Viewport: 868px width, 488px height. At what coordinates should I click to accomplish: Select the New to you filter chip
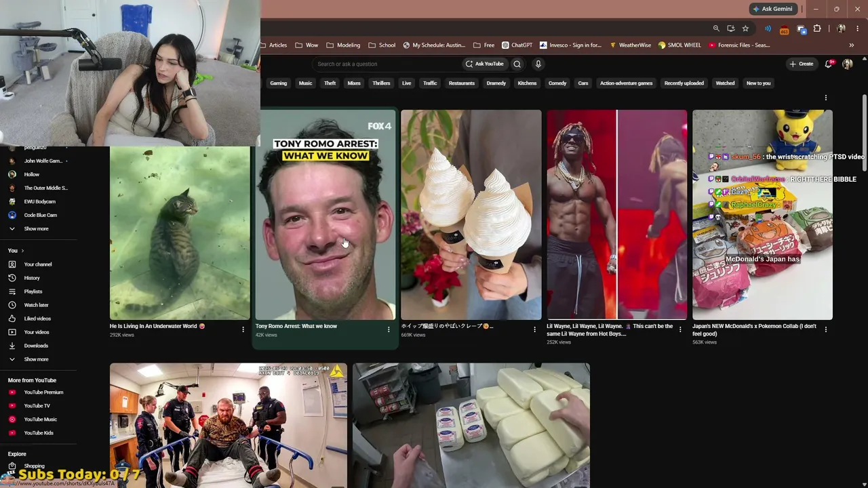(x=758, y=83)
